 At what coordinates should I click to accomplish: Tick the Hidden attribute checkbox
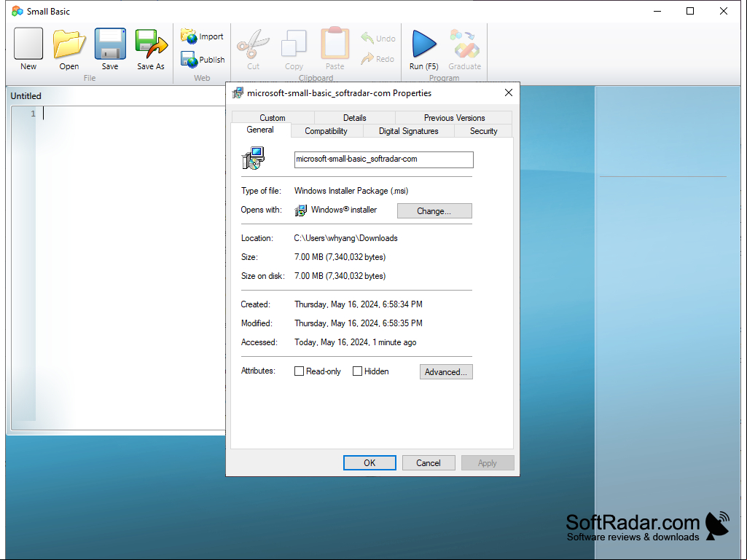[x=357, y=371]
